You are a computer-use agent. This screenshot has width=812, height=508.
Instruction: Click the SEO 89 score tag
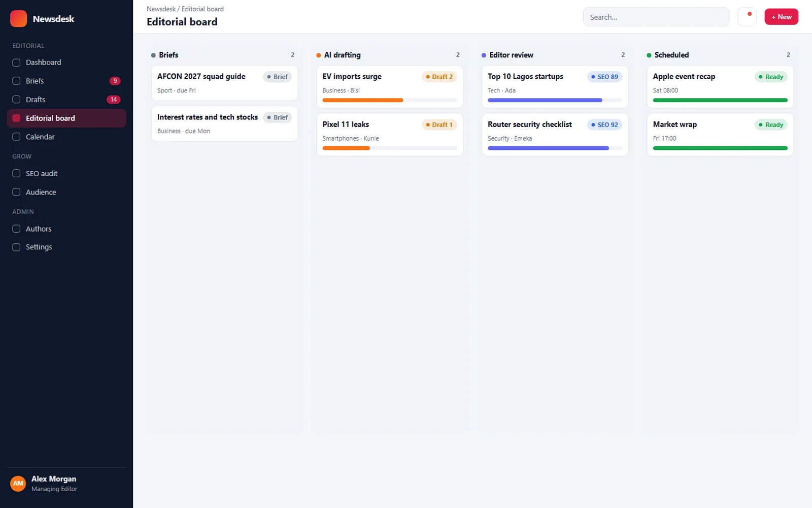605,77
